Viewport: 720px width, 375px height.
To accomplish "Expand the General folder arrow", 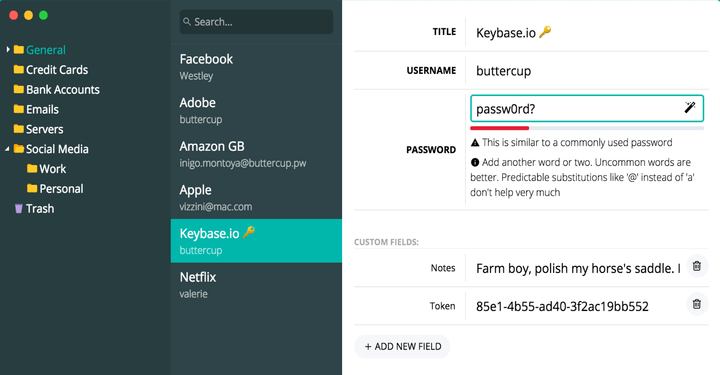I will [x=8, y=49].
